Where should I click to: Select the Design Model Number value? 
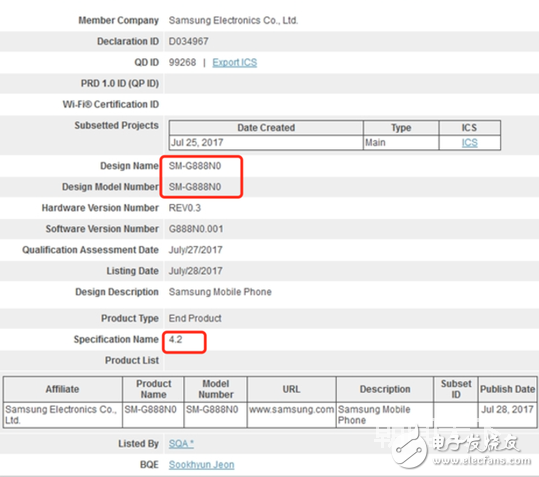[x=195, y=187]
